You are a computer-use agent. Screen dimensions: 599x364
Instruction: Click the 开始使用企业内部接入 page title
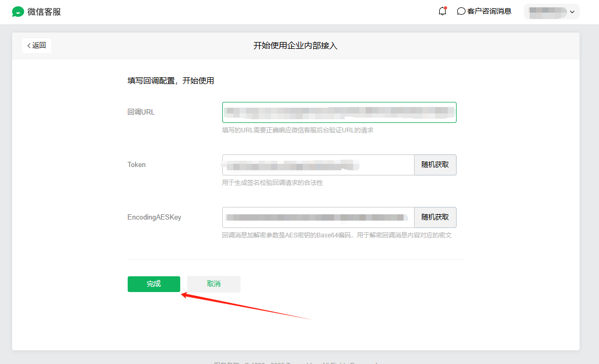pos(295,46)
